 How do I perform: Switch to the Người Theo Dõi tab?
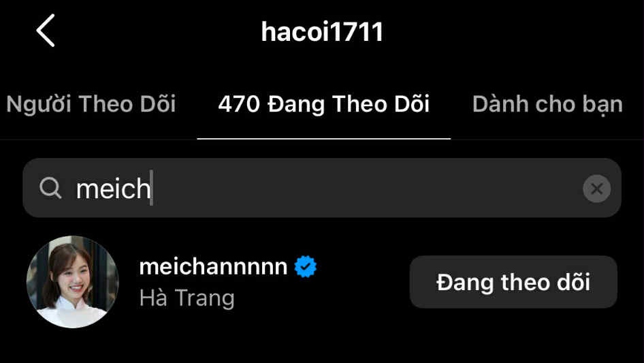pyautogui.click(x=91, y=104)
